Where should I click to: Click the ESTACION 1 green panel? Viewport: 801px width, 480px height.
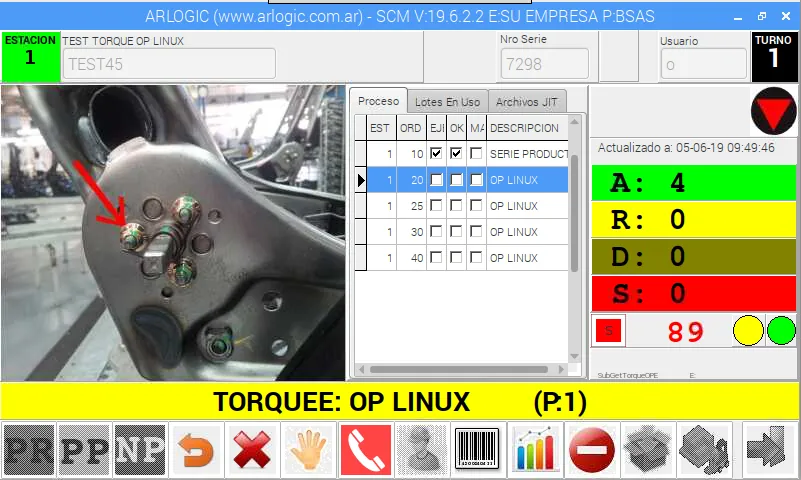point(30,56)
